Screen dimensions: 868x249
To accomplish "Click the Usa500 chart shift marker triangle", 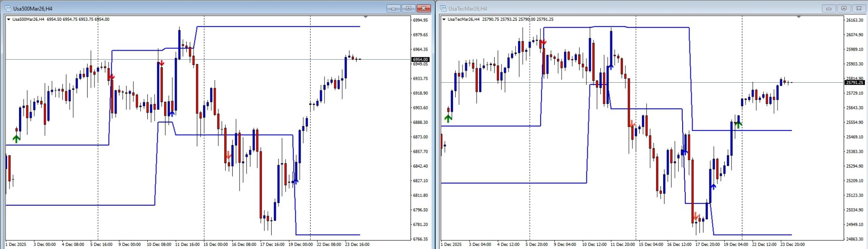I will pyautogui.click(x=365, y=17).
